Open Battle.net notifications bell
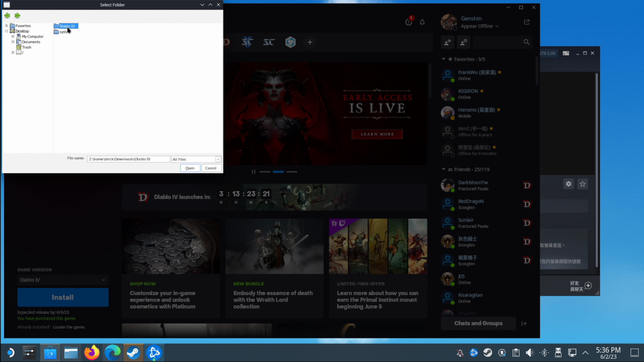The width and height of the screenshot is (644, 362). point(422,22)
